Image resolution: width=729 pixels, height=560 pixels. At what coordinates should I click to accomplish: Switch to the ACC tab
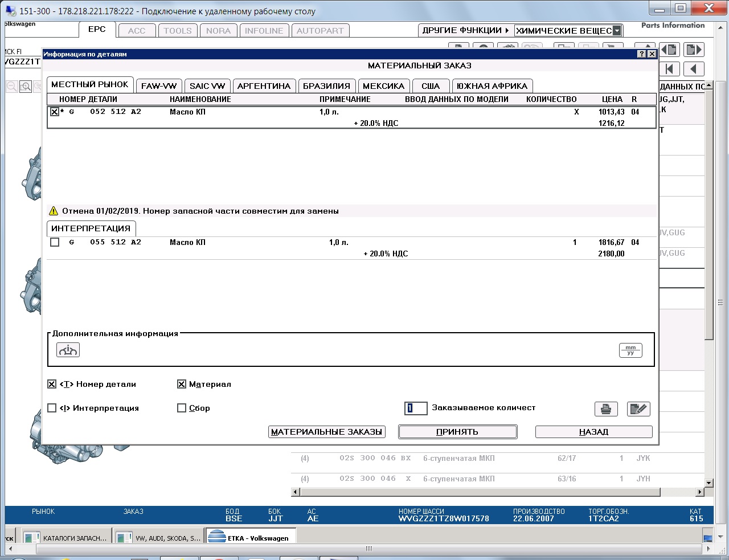137,31
